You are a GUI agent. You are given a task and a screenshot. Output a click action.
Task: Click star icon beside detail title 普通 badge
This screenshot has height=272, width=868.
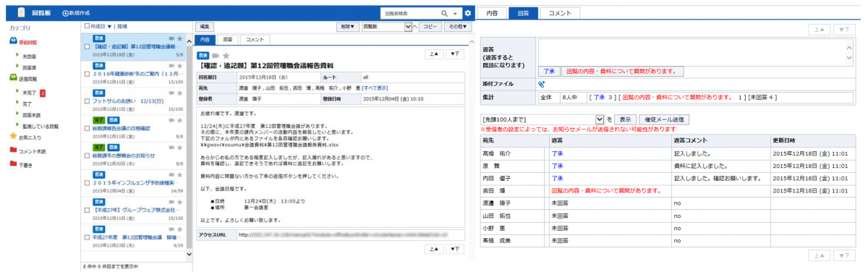pos(226,55)
